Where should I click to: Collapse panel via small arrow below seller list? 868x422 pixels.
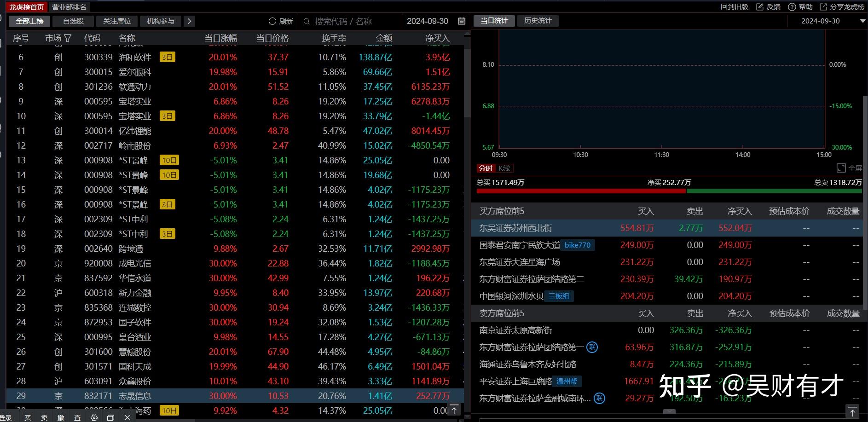[x=670, y=411]
